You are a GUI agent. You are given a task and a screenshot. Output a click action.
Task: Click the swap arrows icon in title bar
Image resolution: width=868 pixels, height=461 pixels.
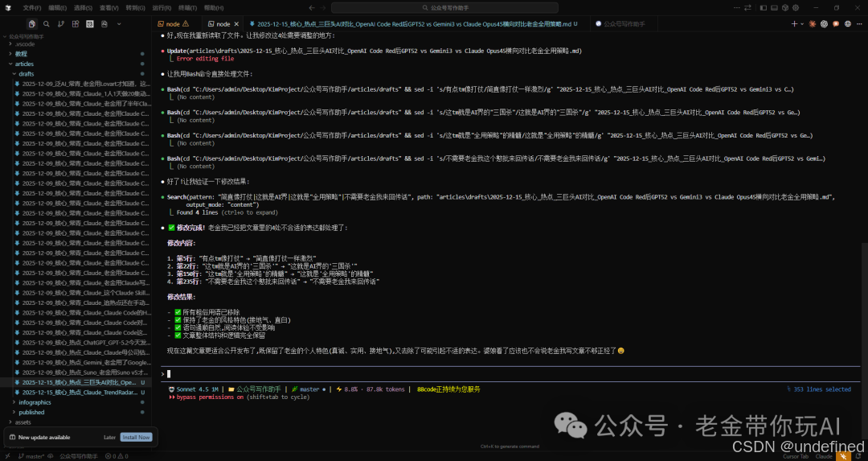pos(748,8)
